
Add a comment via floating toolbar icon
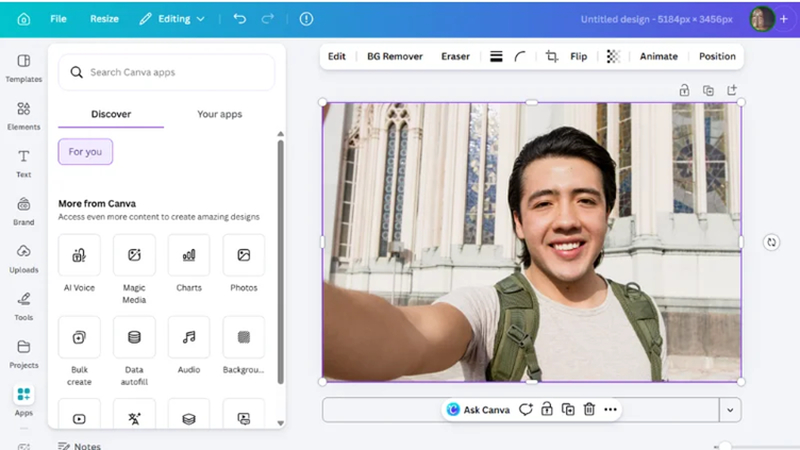point(526,409)
